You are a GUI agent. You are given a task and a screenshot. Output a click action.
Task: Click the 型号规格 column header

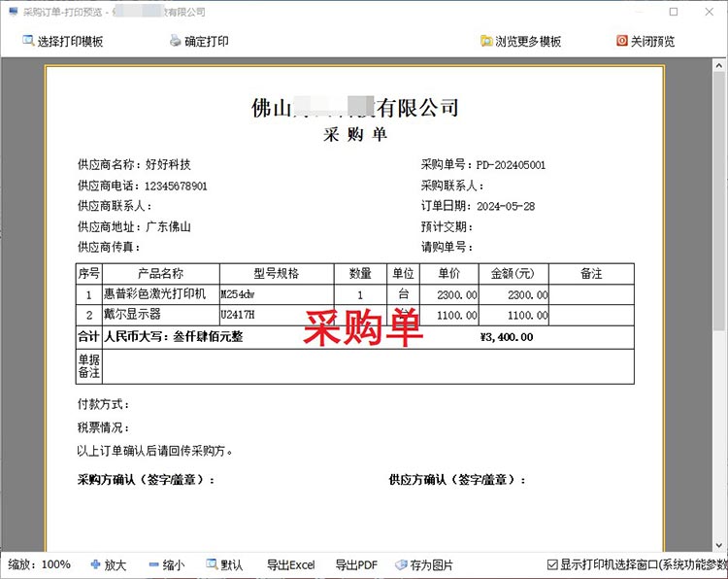(x=277, y=273)
